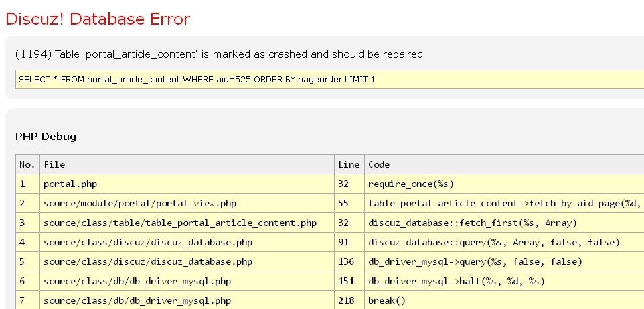Select db_driver_mysql.php cell in row 6
The width and height of the screenshot is (644, 309).
coord(187,281)
